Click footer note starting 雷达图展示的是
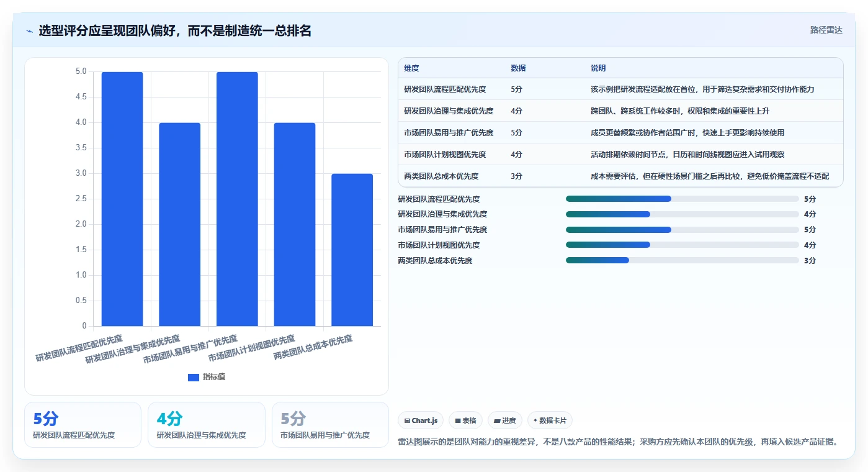 (619, 442)
